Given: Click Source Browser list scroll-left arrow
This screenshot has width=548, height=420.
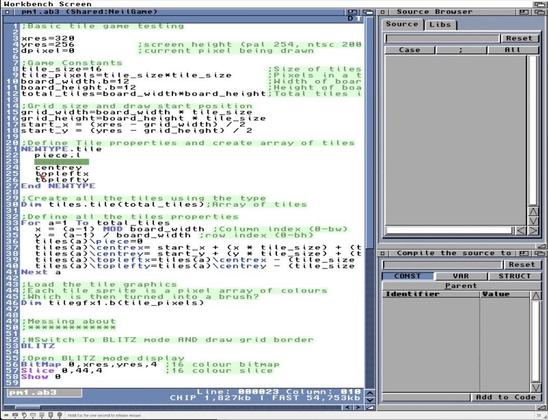Looking at the screenshot, I should click(521, 231).
